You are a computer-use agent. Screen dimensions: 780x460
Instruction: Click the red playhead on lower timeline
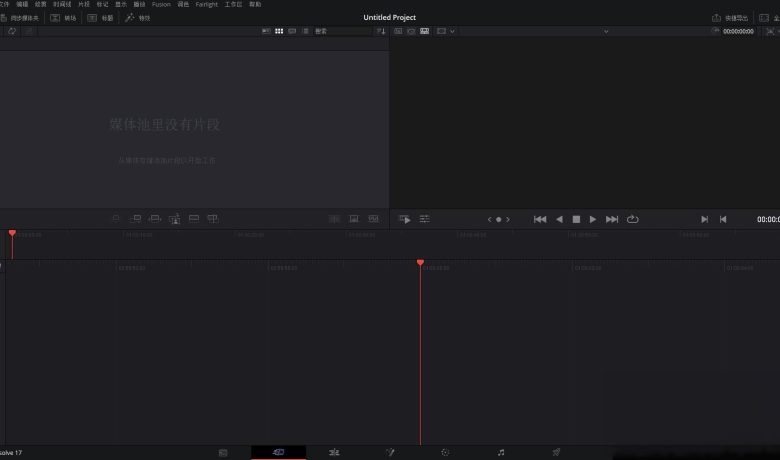click(420, 263)
